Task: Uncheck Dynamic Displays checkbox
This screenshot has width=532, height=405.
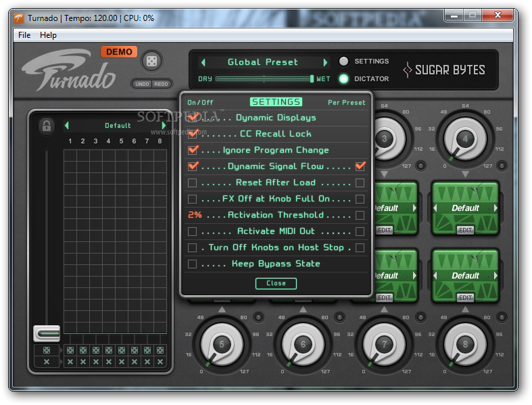Action: tap(193, 118)
